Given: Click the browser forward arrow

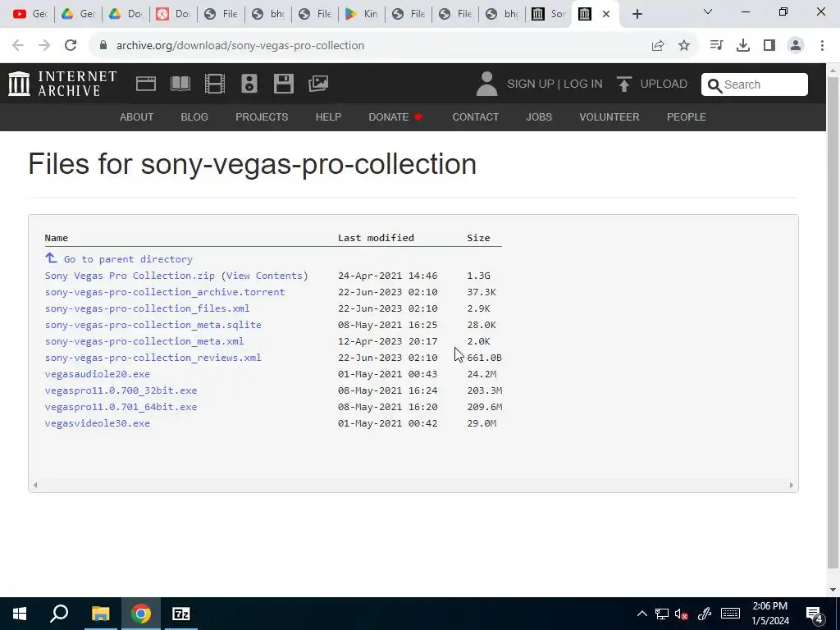Looking at the screenshot, I should tap(44, 45).
